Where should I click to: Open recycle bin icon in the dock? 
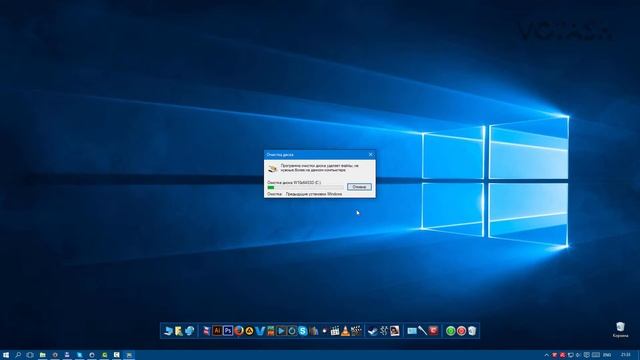coord(472,331)
